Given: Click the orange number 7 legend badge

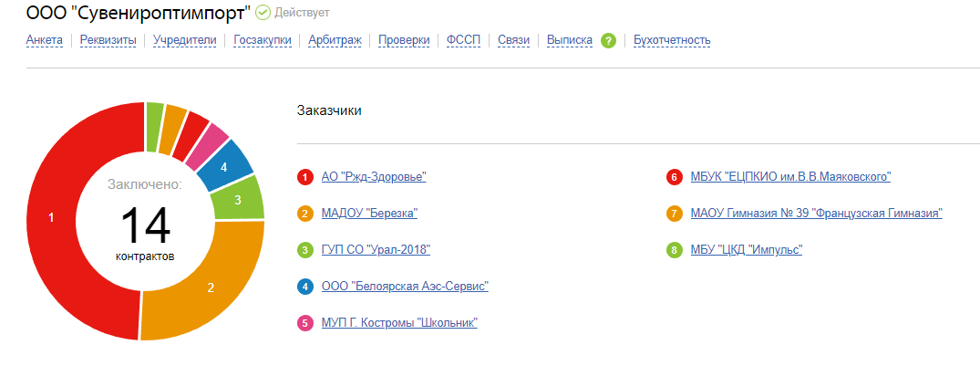Looking at the screenshot, I should coord(675,214).
